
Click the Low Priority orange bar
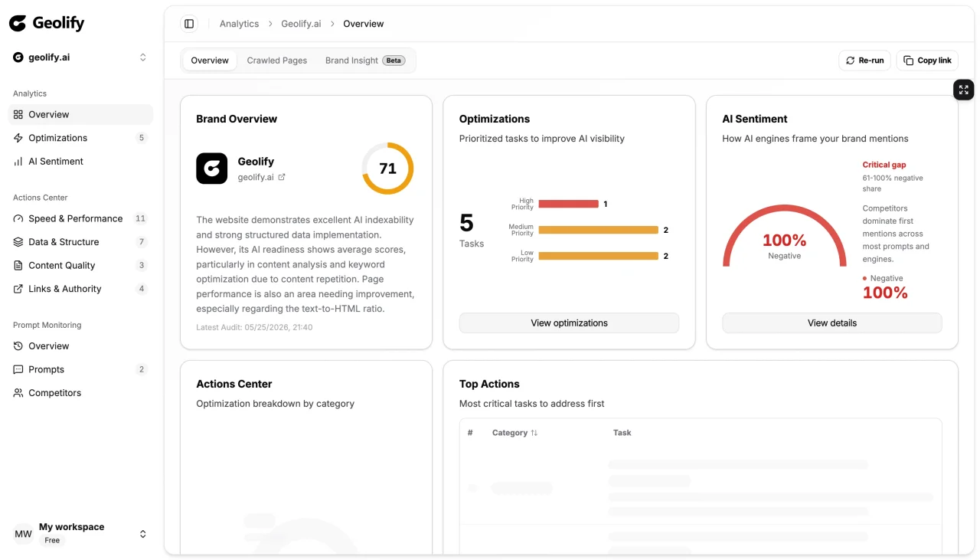tap(599, 256)
